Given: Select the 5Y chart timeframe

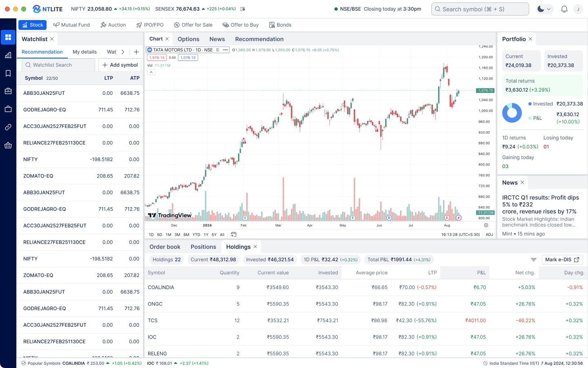Looking at the screenshot, I should (x=214, y=235).
